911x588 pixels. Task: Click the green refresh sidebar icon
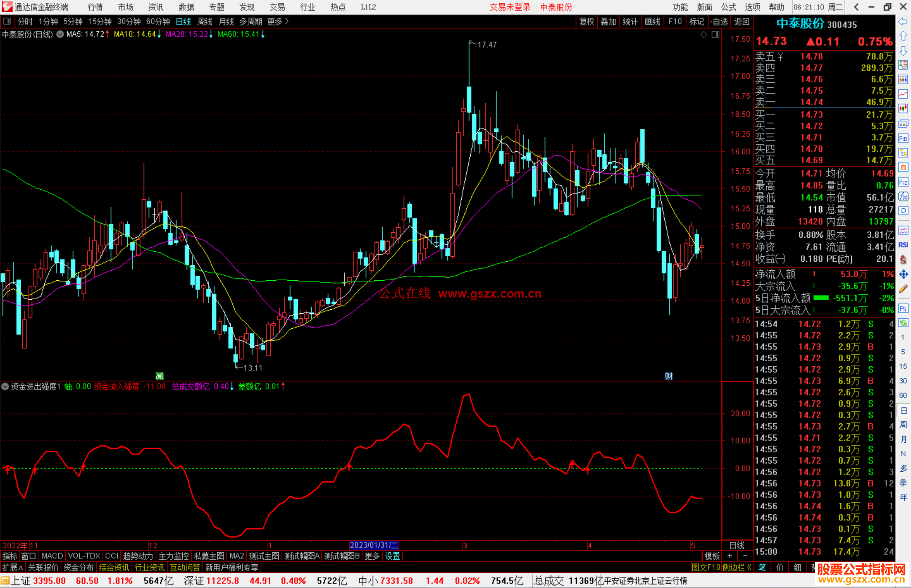point(903,323)
